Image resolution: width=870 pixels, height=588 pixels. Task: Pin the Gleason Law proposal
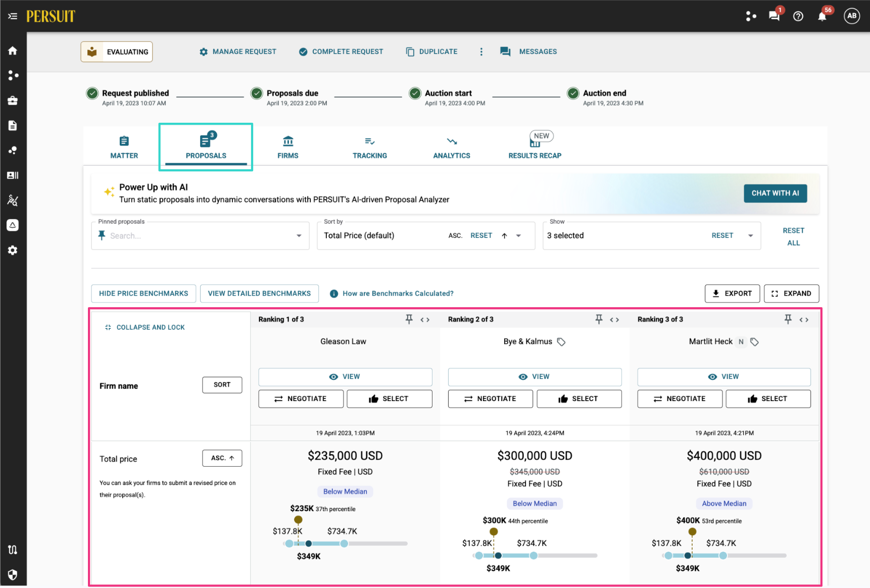pyautogui.click(x=409, y=319)
